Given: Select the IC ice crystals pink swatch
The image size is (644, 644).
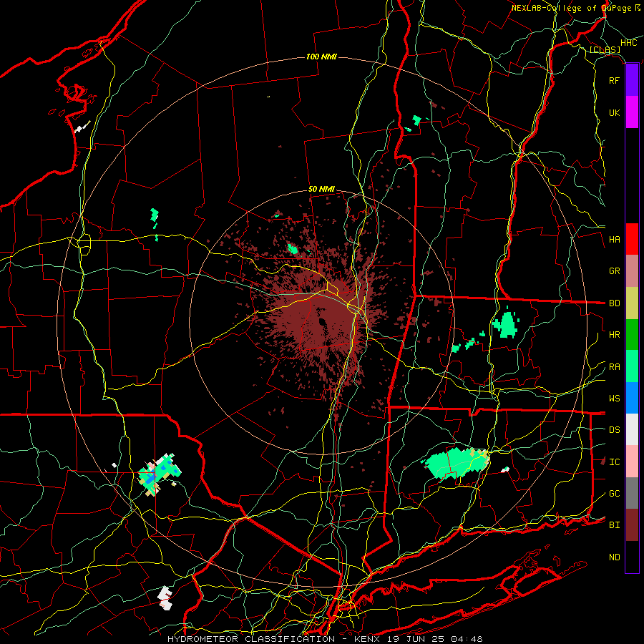Looking at the screenshot, I should [x=632, y=462].
